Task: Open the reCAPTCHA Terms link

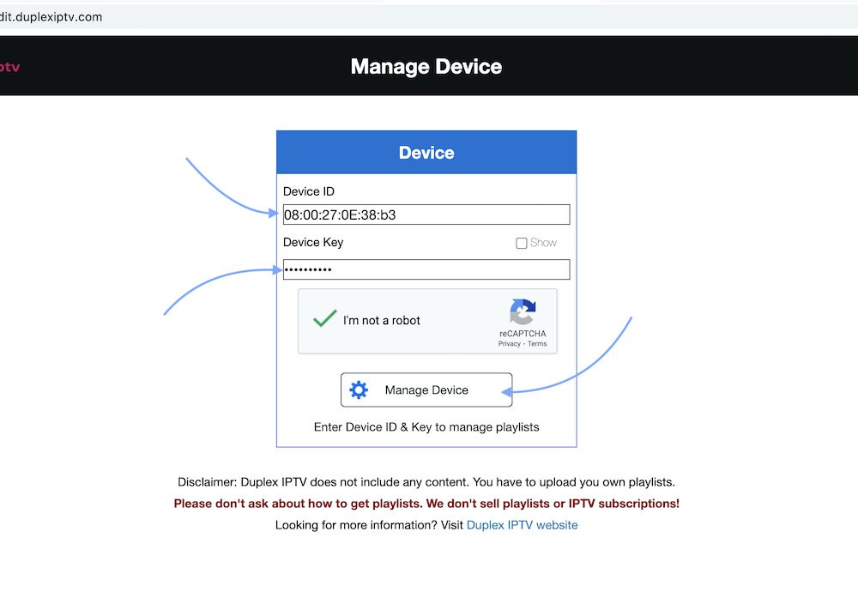Action: 537,343
